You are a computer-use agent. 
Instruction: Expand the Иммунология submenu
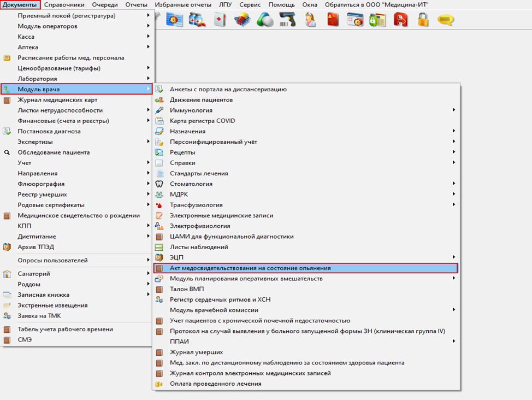(306, 110)
